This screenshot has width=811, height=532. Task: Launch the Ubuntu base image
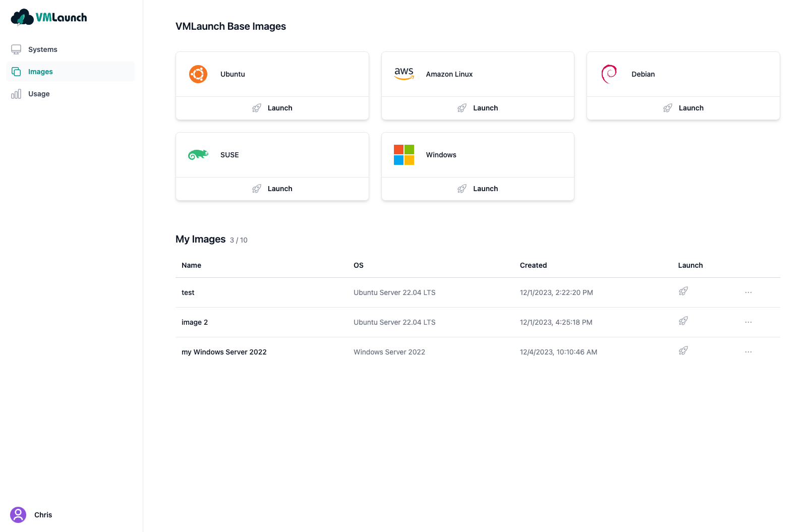[x=272, y=108]
